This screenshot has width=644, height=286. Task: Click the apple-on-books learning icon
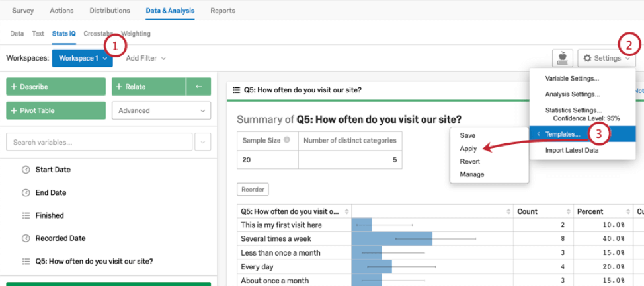click(x=561, y=58)
